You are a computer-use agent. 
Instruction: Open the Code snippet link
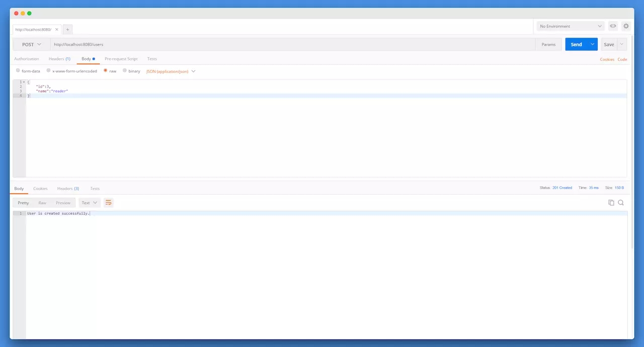[x=622, y=59]
